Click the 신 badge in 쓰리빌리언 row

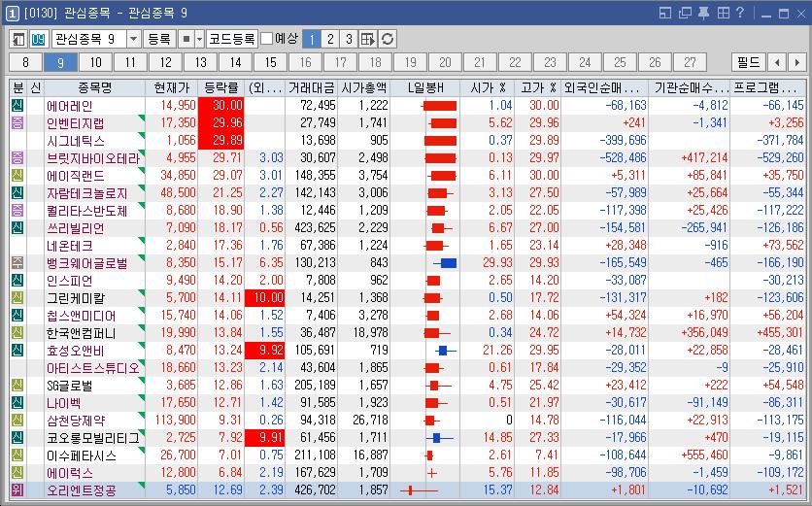17,228
